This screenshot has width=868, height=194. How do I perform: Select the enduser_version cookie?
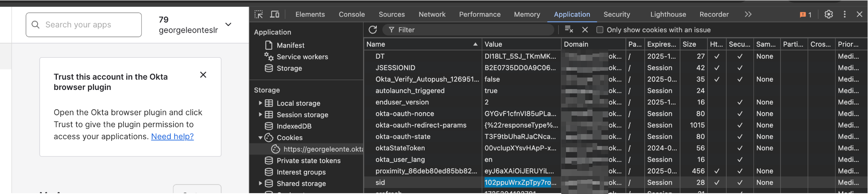[616, 102]
